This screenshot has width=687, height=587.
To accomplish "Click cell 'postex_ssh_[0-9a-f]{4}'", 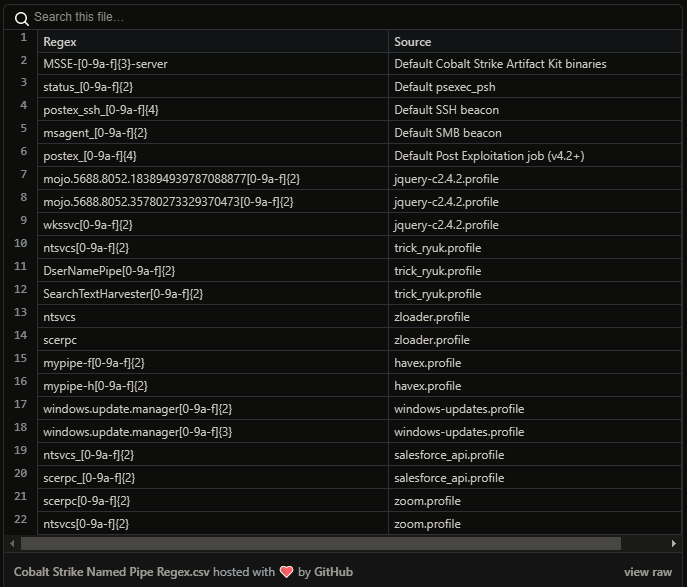I will [213, 110].
